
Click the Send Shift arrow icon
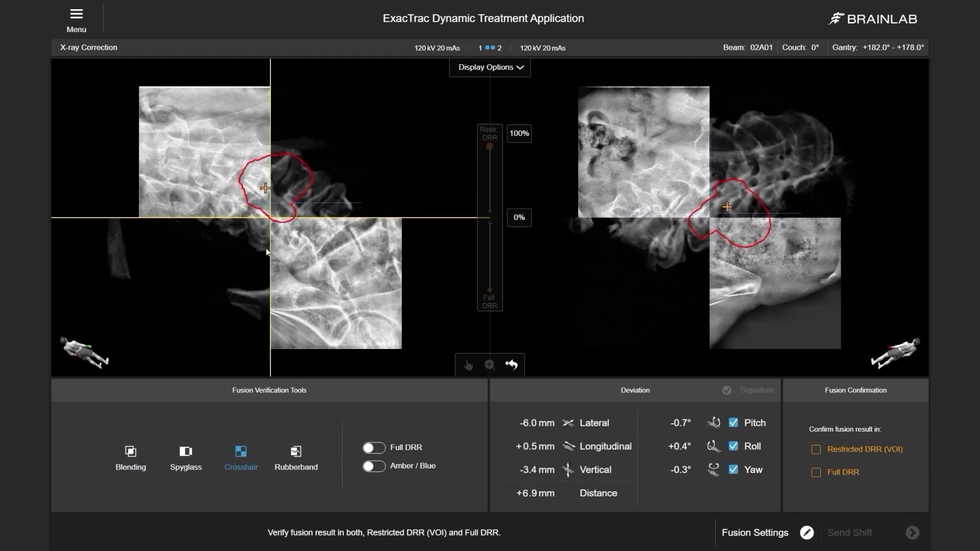(912, 533)
